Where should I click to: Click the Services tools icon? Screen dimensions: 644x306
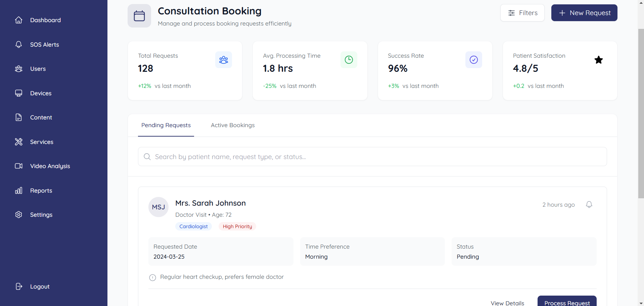(x=19, y=142)
